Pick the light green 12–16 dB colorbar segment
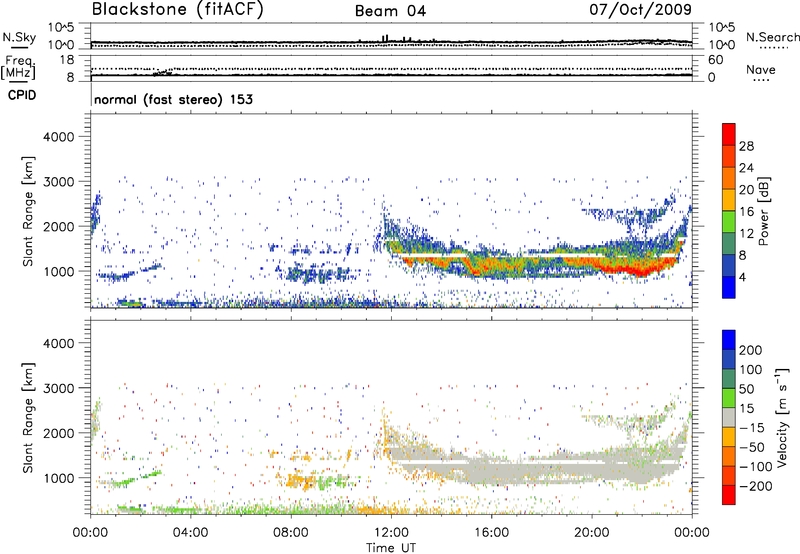Viewport: 800px width, 554px height. 729,222
